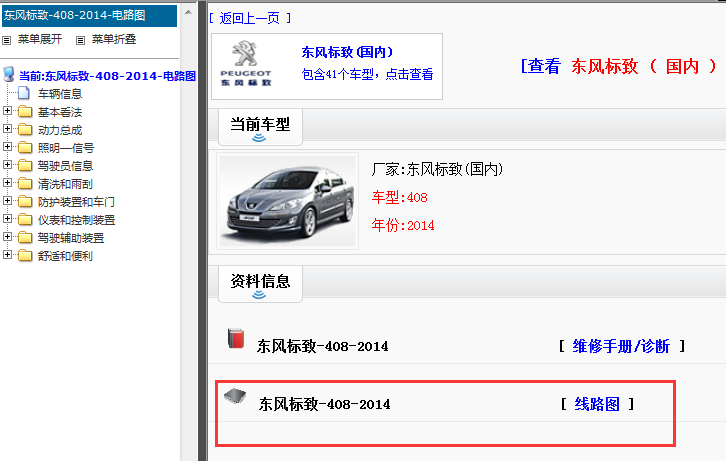This screenshot has width=726, height=461.
Task: Select 驾驶员信息 tree label
Action: 66,166
